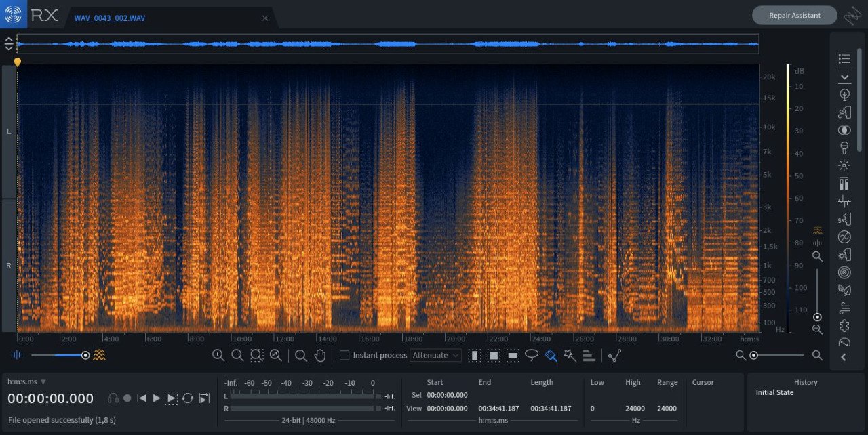Select the Magic Wand tool
Viewport: 868px width, 435px height.
coord(570,355)
